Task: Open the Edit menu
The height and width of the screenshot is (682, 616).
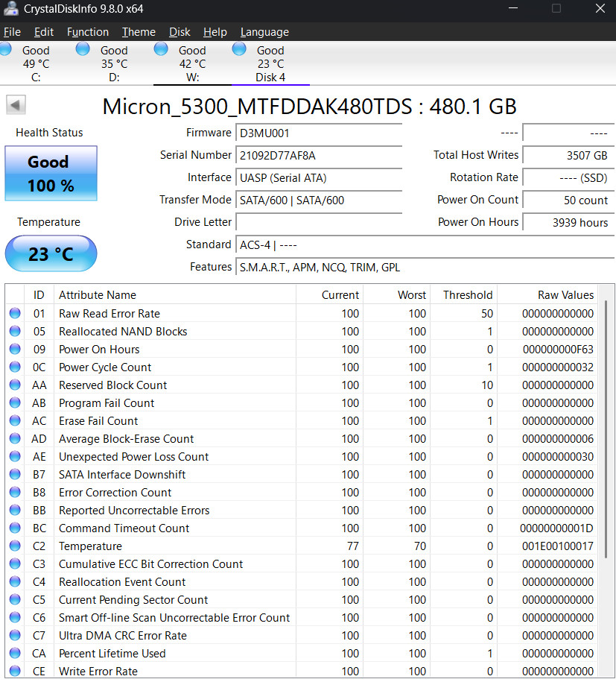Action: (44, 32)
